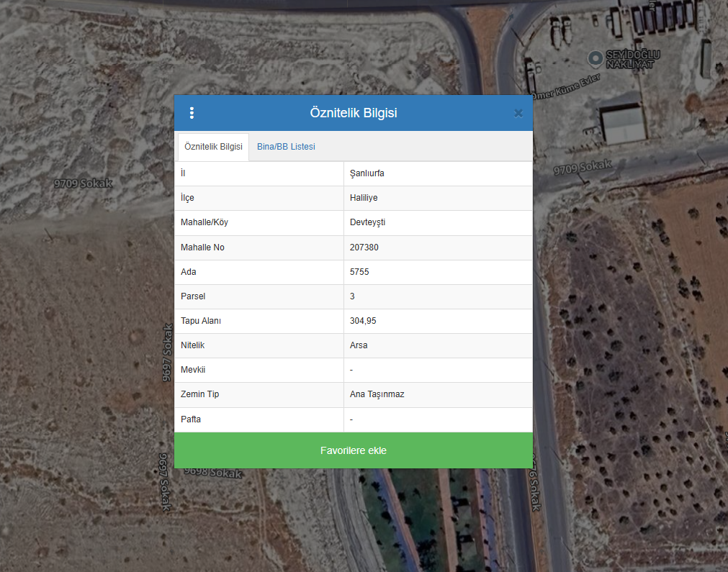The image size is (728, 572).
Task: Select the Ana Taşınmaz value cell
Action: pyautogui.click(x=377, y=394)
